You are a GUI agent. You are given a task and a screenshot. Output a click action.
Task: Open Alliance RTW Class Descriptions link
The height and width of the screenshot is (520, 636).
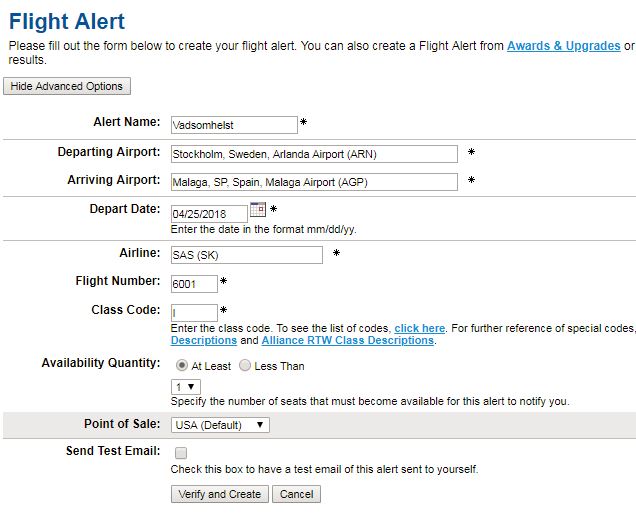(348, 340)
